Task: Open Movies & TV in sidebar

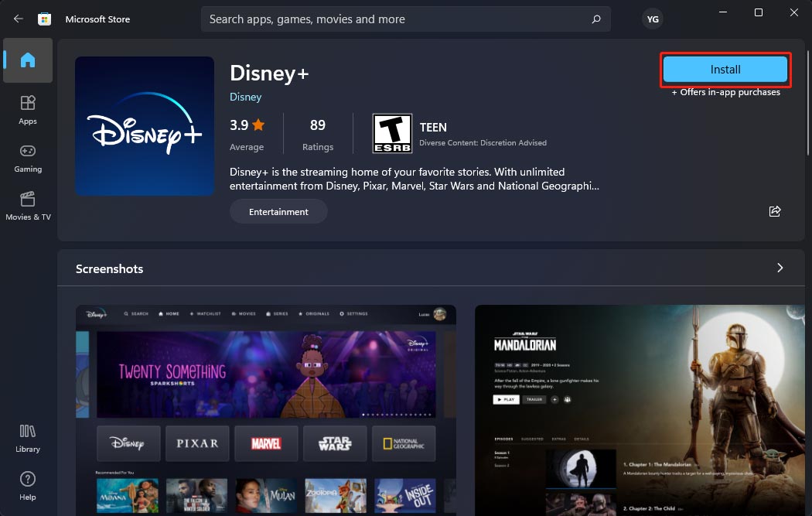Action: click(x=28, y=207)
